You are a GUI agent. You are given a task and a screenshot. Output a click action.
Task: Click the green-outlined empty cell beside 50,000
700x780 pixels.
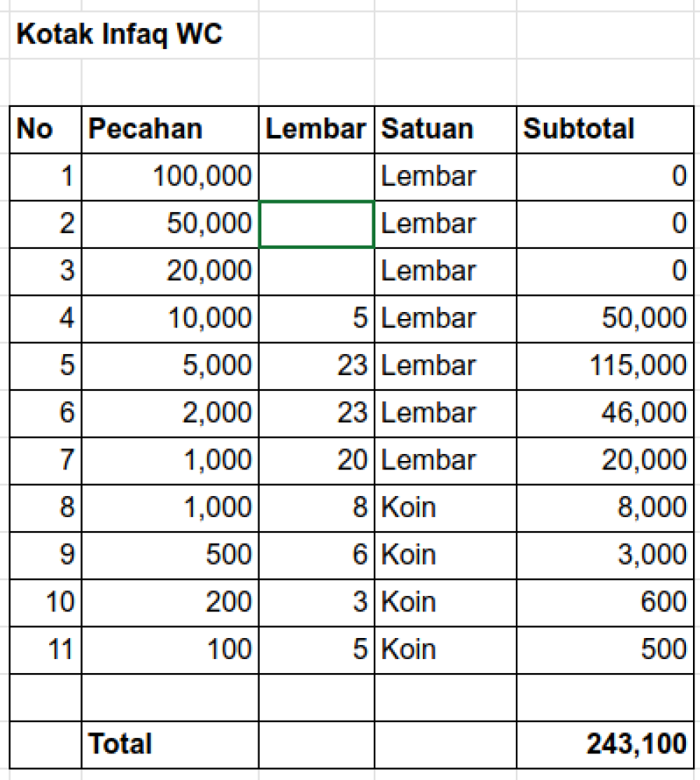pos(316,225)
